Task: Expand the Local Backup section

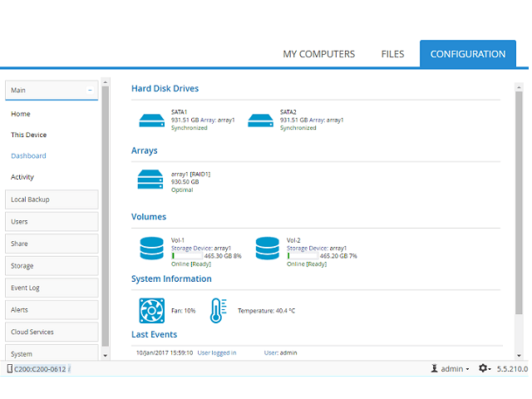Action: (x=52, y=199)
